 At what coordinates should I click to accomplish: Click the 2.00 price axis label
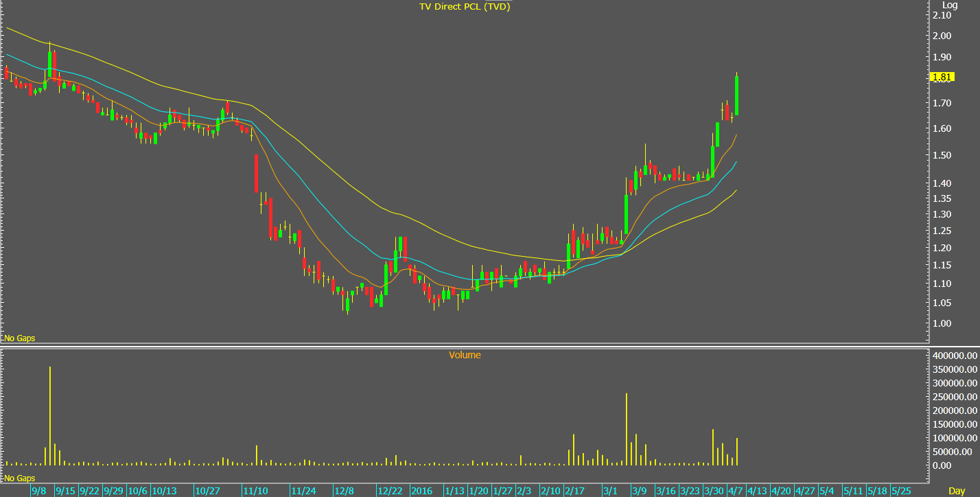coord(942,36)
